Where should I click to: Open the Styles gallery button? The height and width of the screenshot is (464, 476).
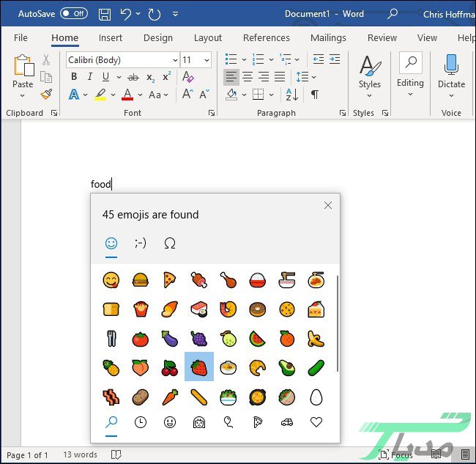pos(369,73)
